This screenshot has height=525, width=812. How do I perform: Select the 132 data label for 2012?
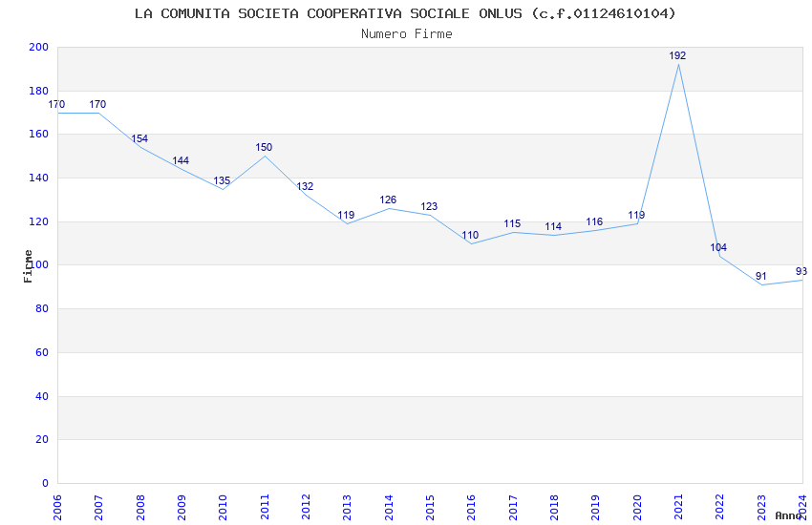[x=305, y=186]
